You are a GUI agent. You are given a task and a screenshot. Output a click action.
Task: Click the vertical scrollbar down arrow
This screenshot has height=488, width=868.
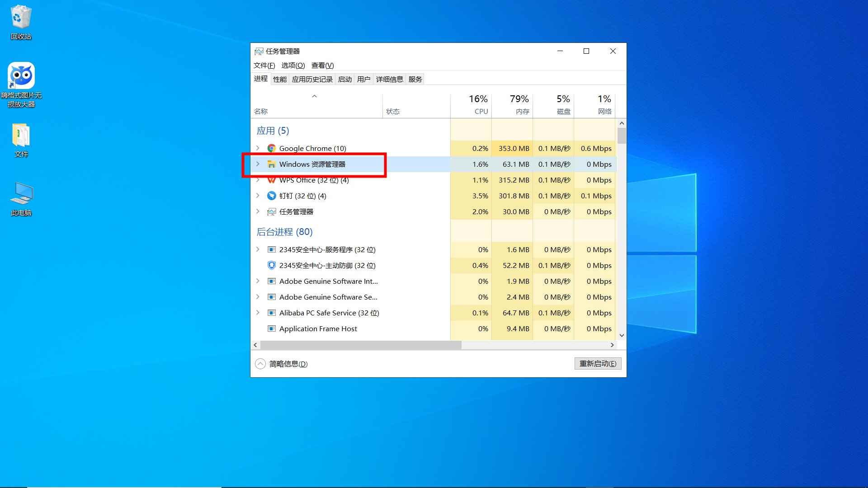tap(622, 335)
